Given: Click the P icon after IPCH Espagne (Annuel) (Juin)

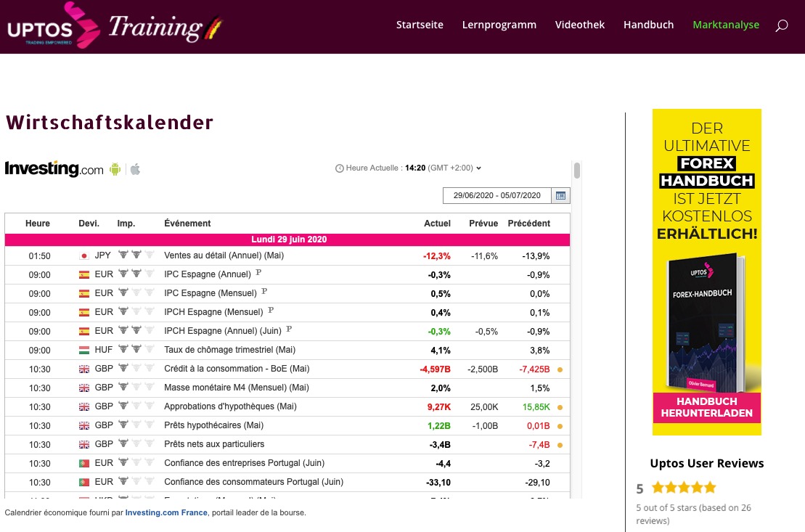Looking at the screenshot, I should pyautogui.click(x=289, y=329).
